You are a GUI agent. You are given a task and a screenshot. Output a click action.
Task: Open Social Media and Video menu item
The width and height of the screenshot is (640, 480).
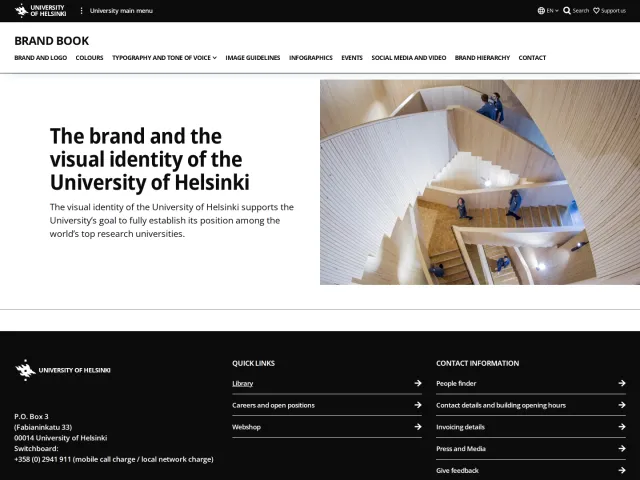(x=409, y=58)
